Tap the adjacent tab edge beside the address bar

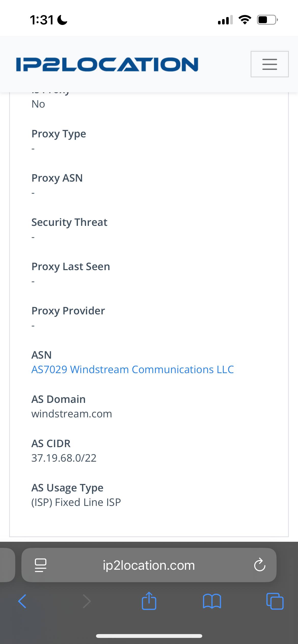7,565
